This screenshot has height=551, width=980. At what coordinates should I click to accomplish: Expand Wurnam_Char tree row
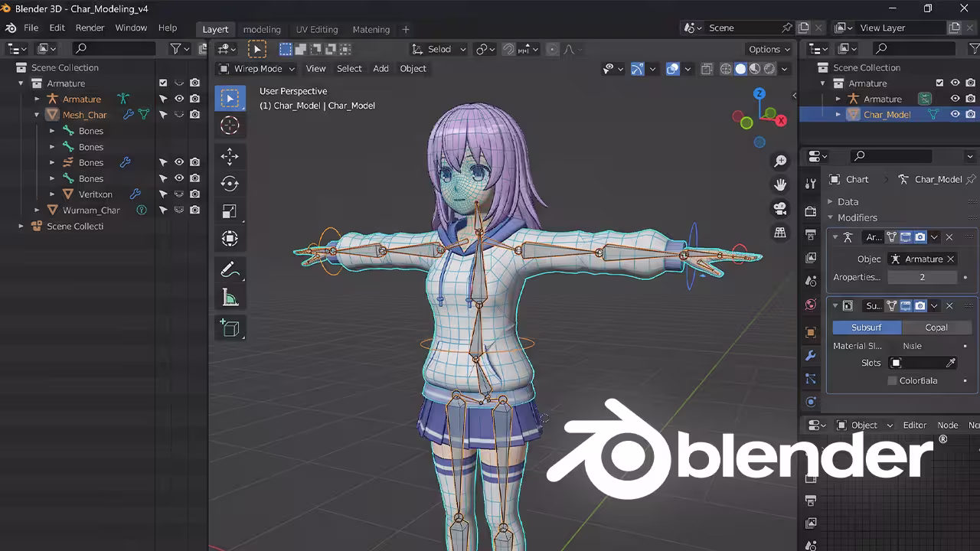37,210
